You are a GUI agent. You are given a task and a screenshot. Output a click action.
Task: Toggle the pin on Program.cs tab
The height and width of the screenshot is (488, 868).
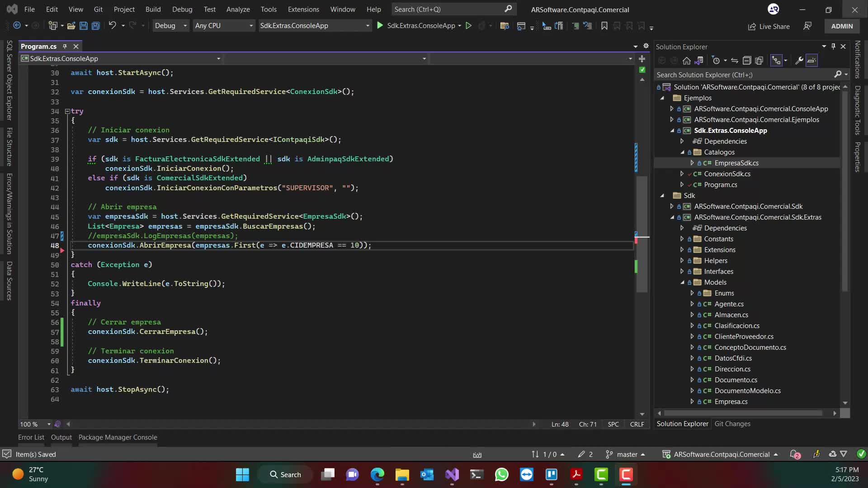point(65,47)
